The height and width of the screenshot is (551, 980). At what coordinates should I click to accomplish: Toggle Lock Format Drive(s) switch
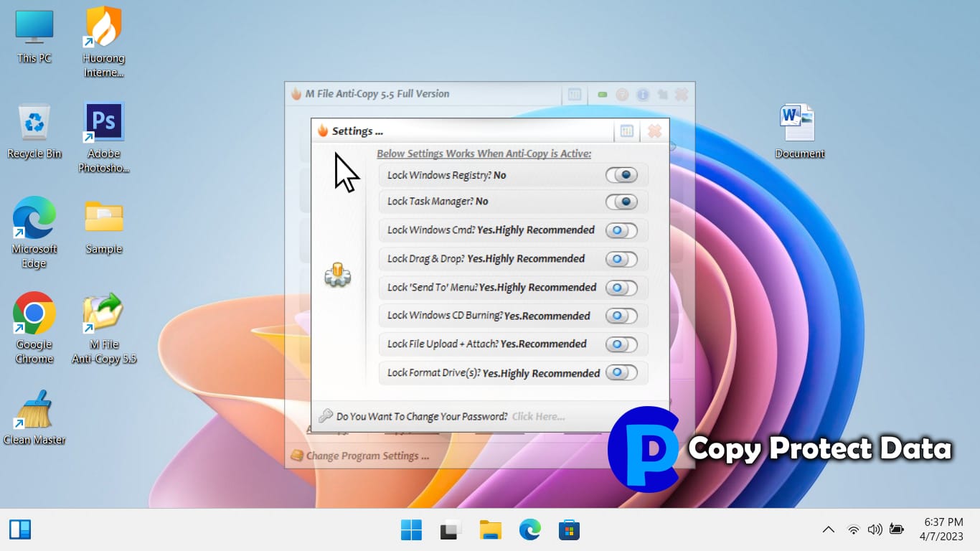click(621, 373)
